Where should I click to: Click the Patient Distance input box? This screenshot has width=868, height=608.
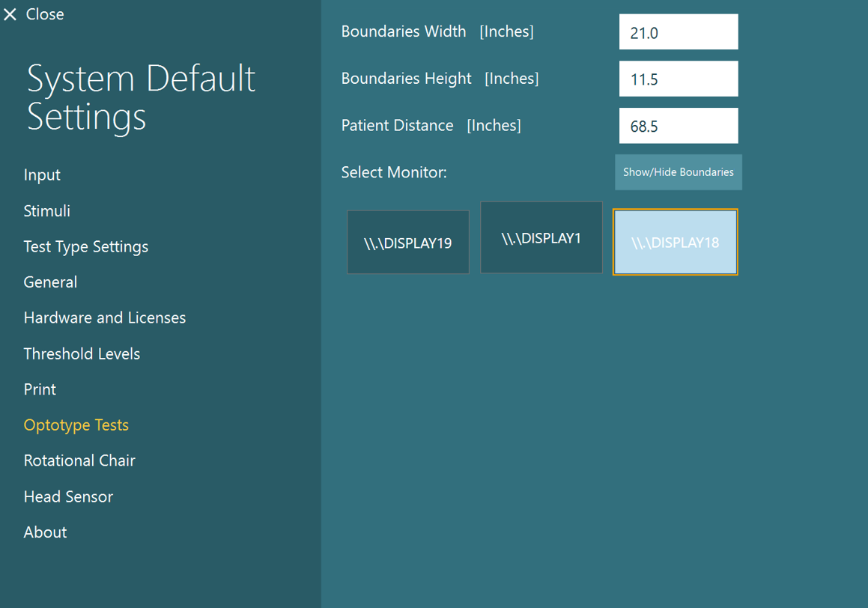click(x=678, y=126)
